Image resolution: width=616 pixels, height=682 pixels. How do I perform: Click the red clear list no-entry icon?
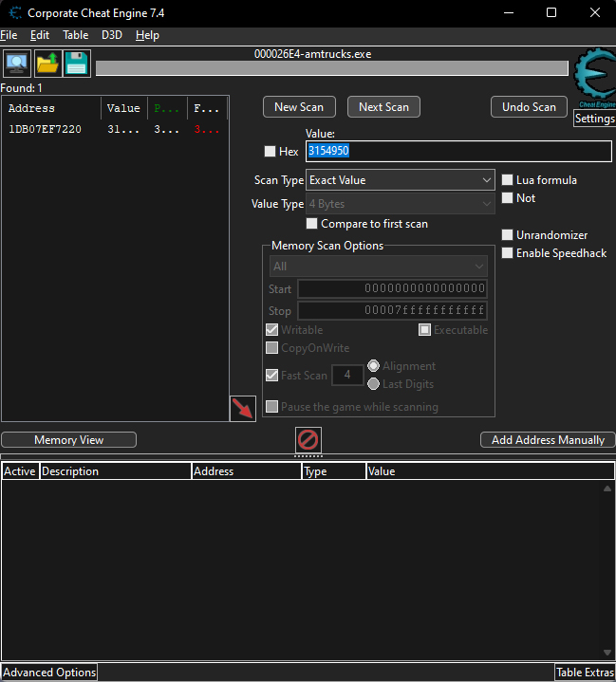click(x=308, y=440)
